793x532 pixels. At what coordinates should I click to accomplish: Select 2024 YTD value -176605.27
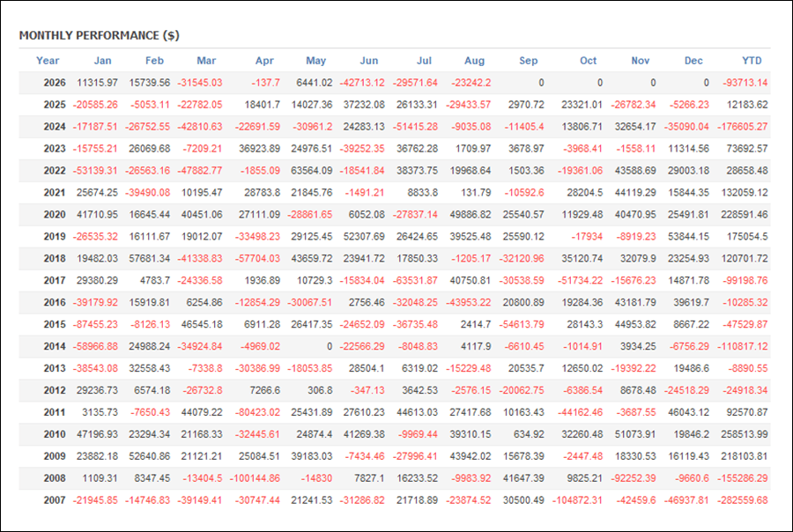pyautogui.click(x=743, y=127)
